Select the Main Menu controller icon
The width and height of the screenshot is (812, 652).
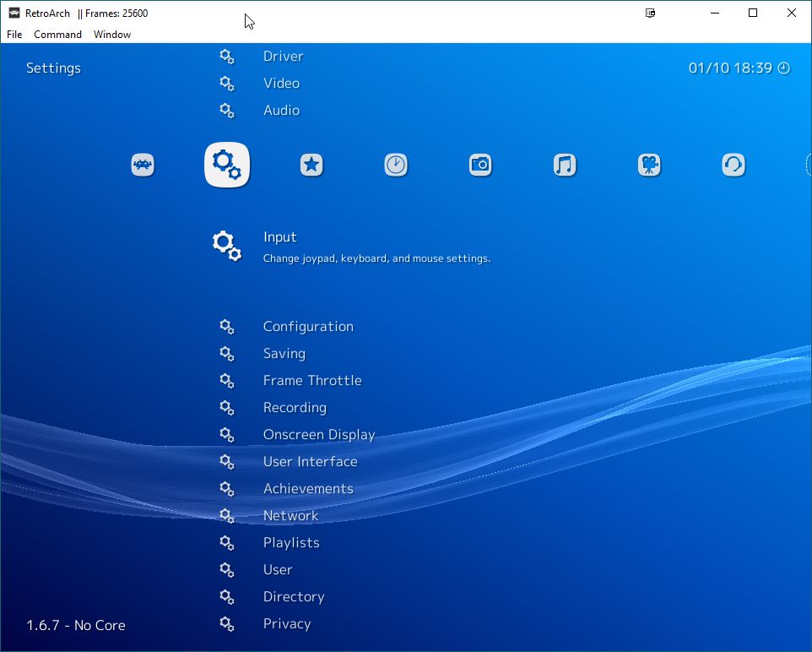142,165
